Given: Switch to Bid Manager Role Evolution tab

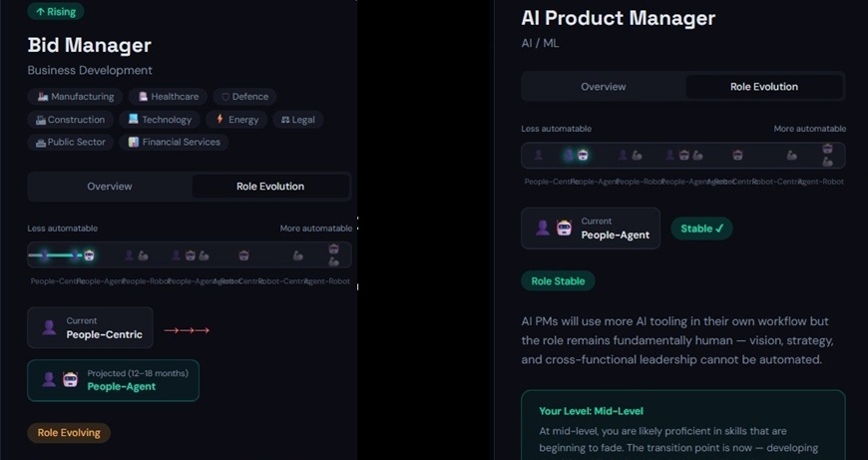Looking at the screenshot, I should 270,187.
